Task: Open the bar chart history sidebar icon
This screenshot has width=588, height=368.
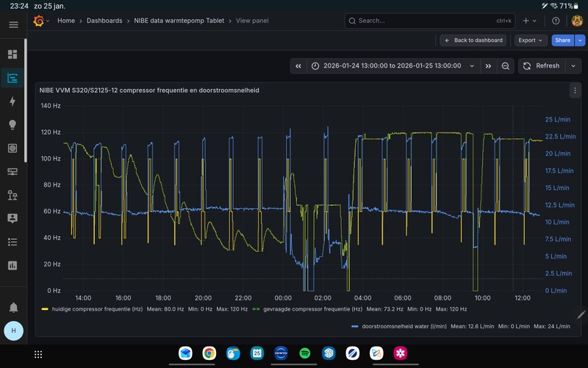Action: coord(12,266)
